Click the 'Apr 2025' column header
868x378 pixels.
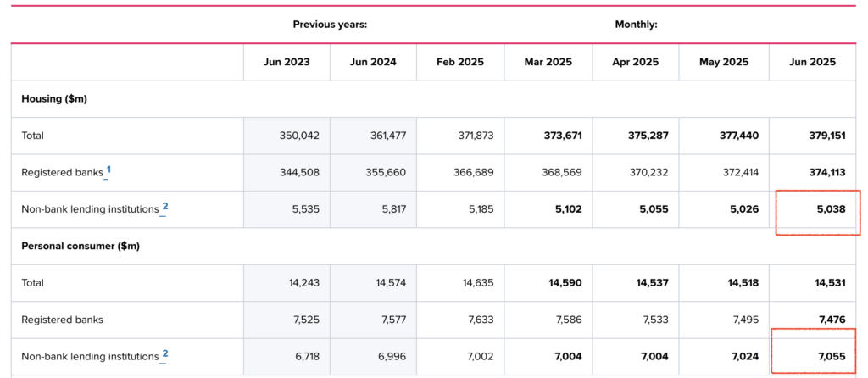tap(636, 62)
